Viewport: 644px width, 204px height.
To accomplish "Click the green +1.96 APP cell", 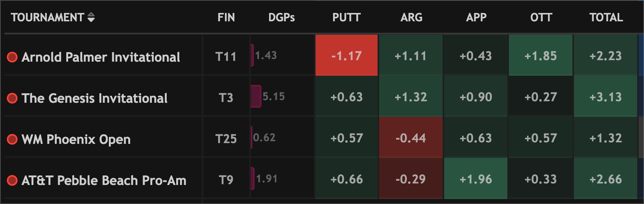I will [x=476, y=179].
